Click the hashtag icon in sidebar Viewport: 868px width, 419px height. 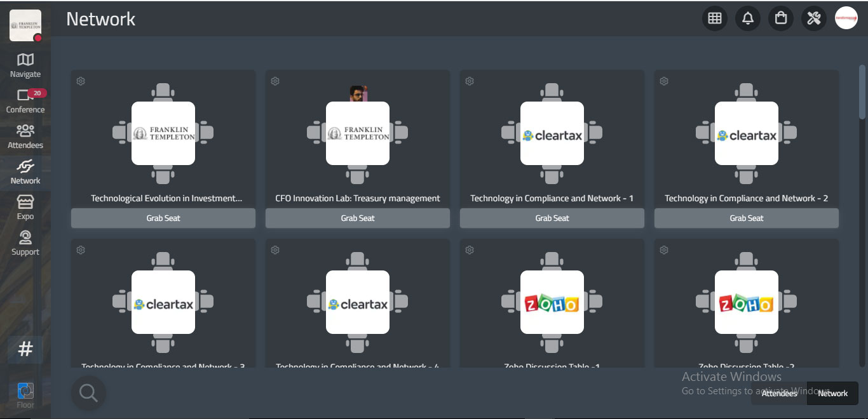25,349
